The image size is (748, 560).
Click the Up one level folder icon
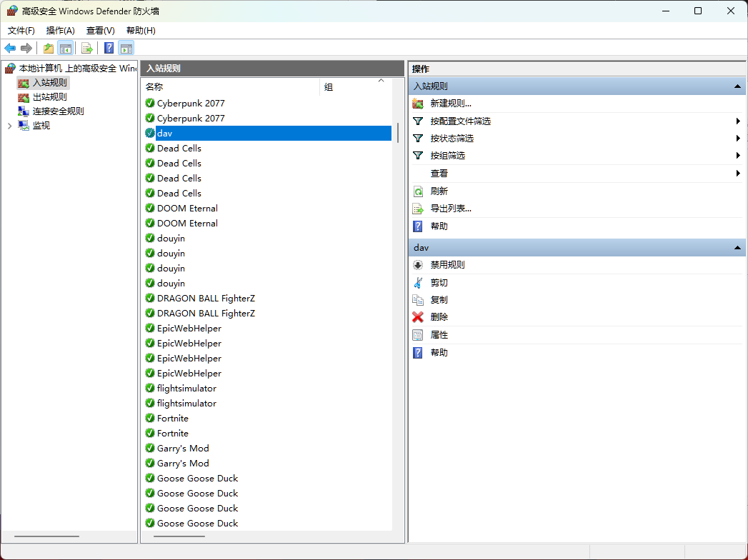click(48, 48)
